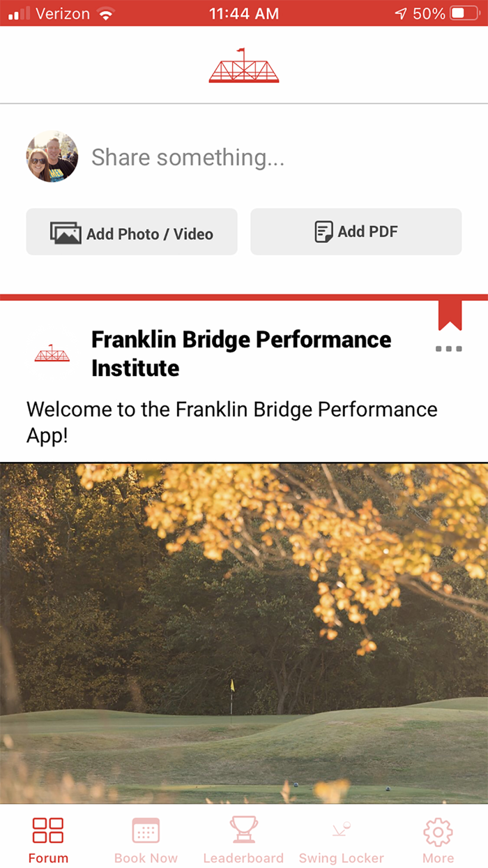Open your profile avatar photo
The width and height of the screenshot is (488, 868).
click(x=52, y=157)
